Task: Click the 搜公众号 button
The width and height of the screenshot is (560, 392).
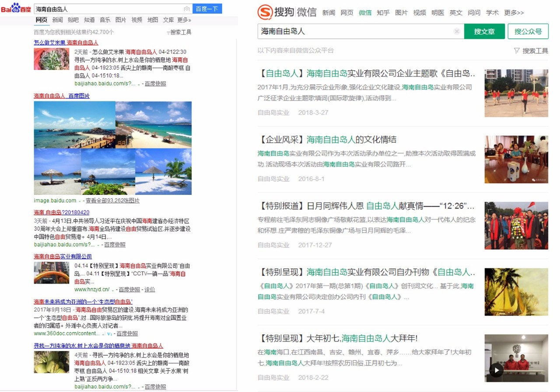Action: click(528, 31)
